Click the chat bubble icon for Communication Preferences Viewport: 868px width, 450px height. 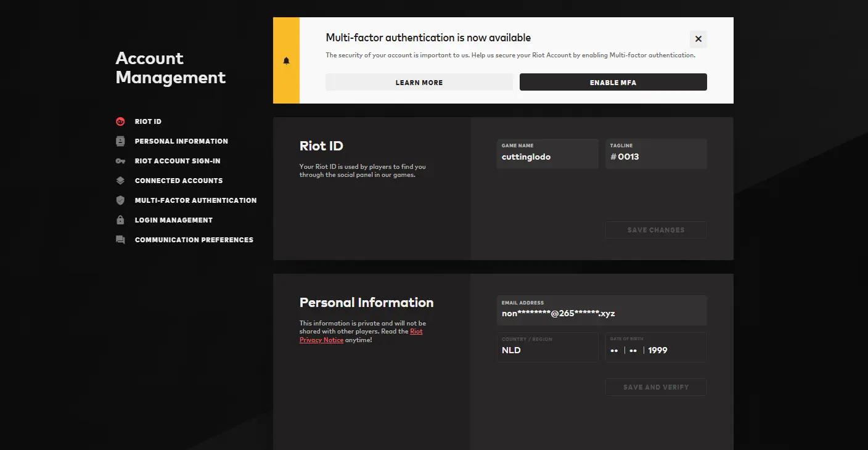[120, 240]
